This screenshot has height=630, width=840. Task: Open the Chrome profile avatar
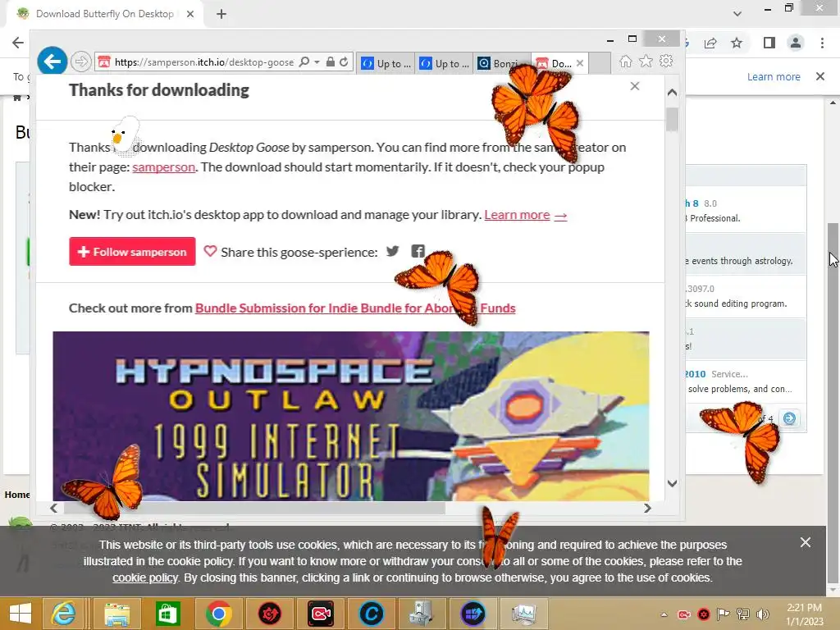tap(796, 43)
